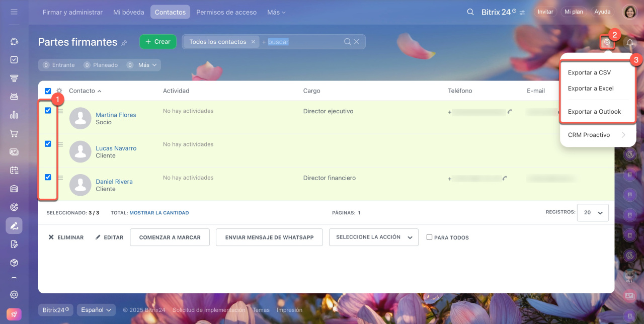This screenshot has width=644, height=324.
Task: Open the notifications bell icon
Action: tap(629, 43)
